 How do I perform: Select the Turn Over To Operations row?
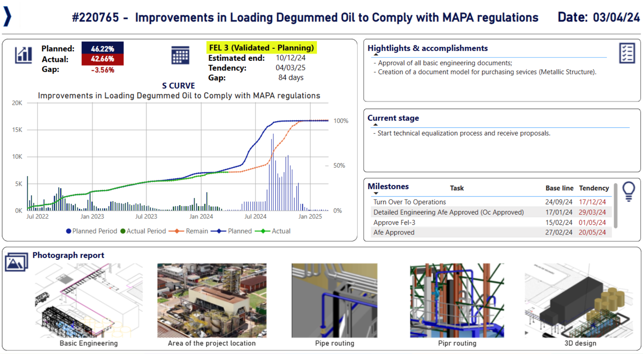[409, 202]
